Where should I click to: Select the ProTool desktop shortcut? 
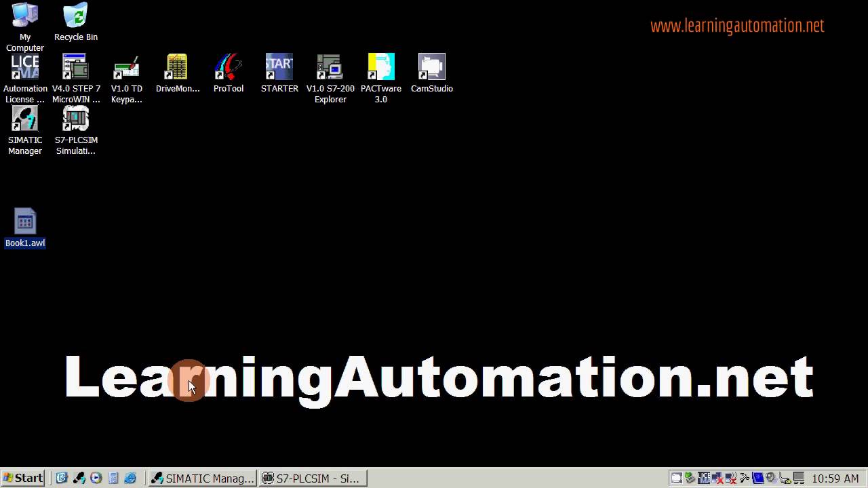tap(229, 73)
